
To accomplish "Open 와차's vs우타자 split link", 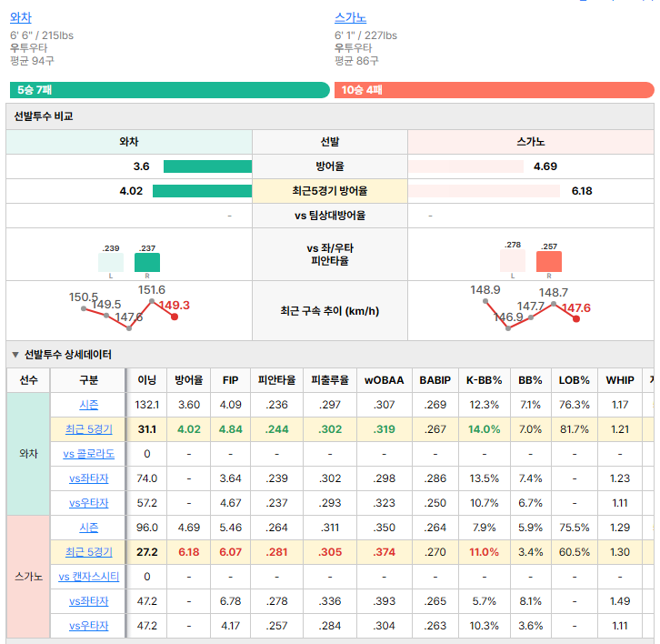I will pos(89,503).
